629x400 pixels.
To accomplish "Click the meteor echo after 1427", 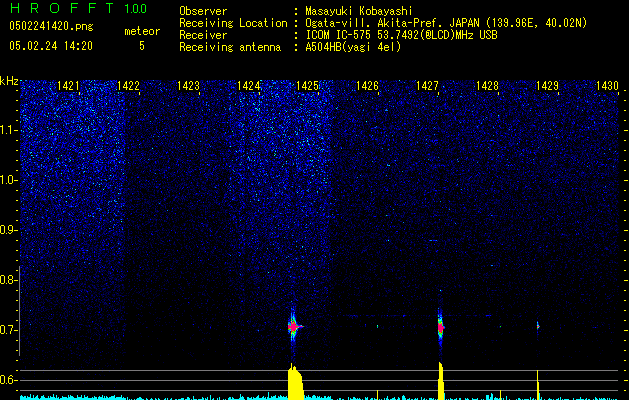I will click(x=441, y=328).
